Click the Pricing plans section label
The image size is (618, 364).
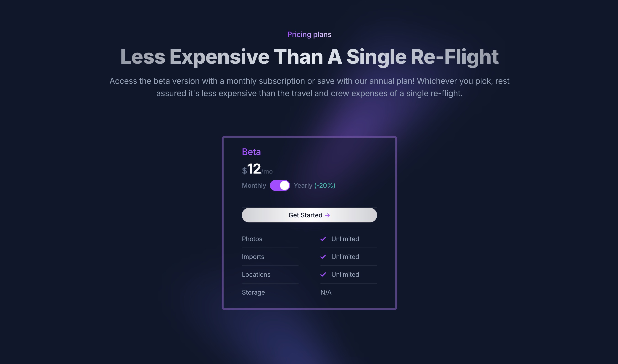tap(309, 34)
